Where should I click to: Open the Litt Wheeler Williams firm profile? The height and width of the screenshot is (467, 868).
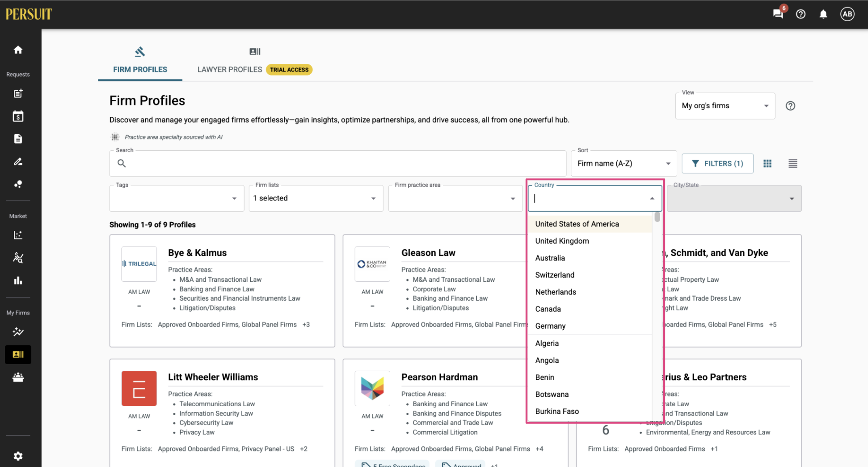[213, 377]
